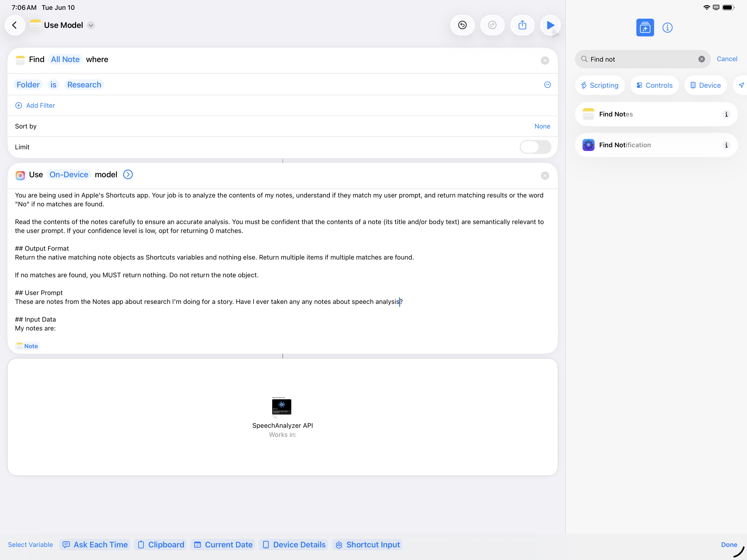Viewport: 747px width, 560px height.
Task: Open the action library panel icon
Action: click(x=645, y=27)
